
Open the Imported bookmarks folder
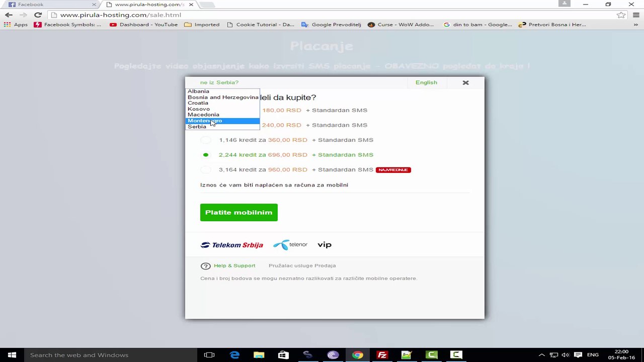(202, 25)
